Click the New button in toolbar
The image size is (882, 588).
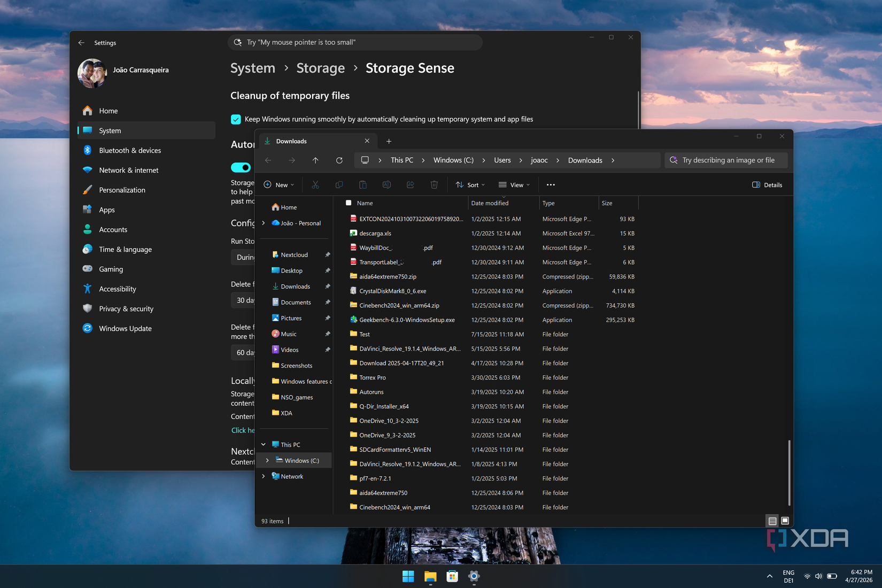pyautogui.click(x=279, y=185)
